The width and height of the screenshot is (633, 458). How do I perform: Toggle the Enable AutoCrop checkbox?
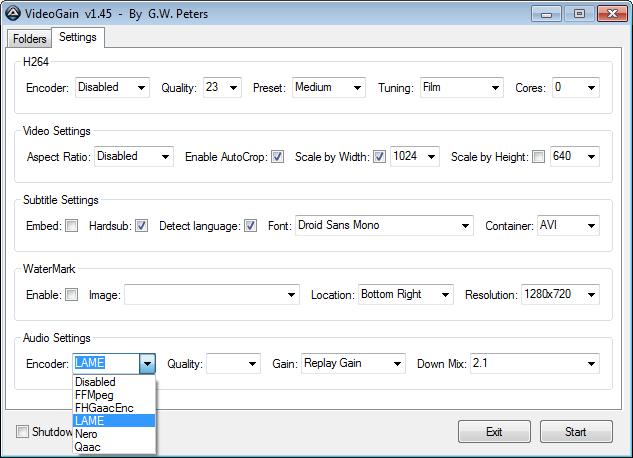277,157
